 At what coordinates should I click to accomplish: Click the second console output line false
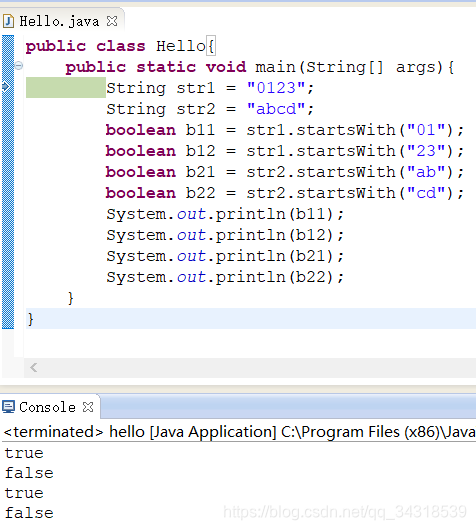coord(29,473)
